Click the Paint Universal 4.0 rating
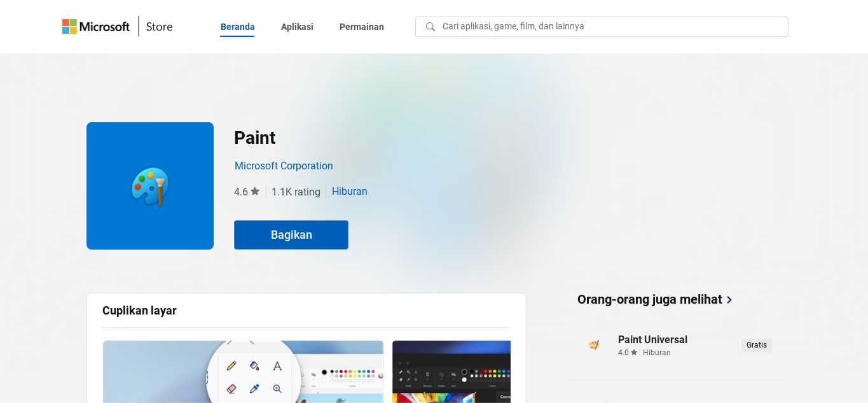 628,353
